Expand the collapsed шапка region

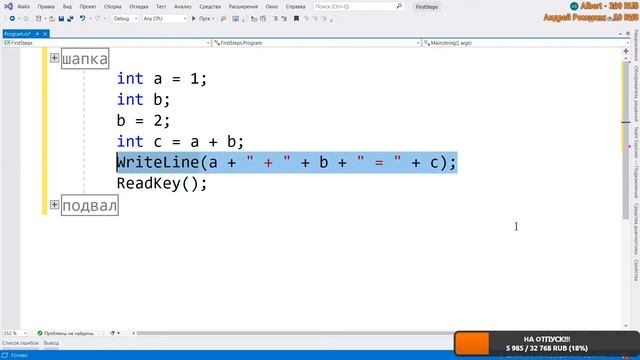click(x=54, y=58)
